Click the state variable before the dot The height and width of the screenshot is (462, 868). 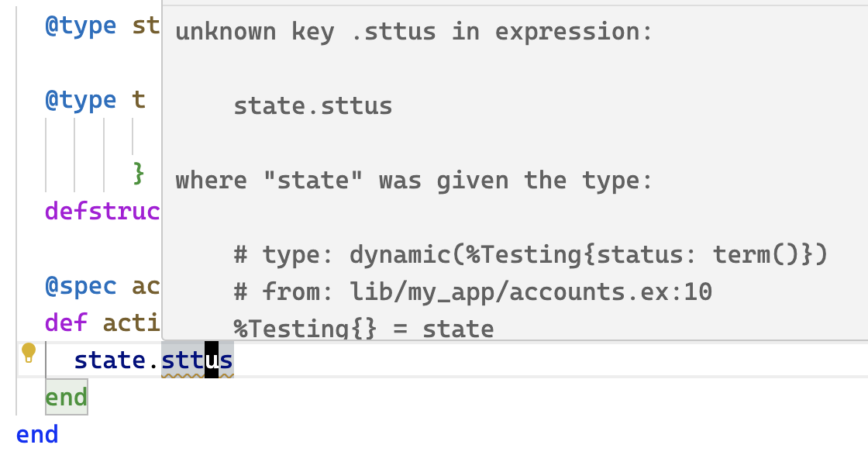(x=110, y=360)
